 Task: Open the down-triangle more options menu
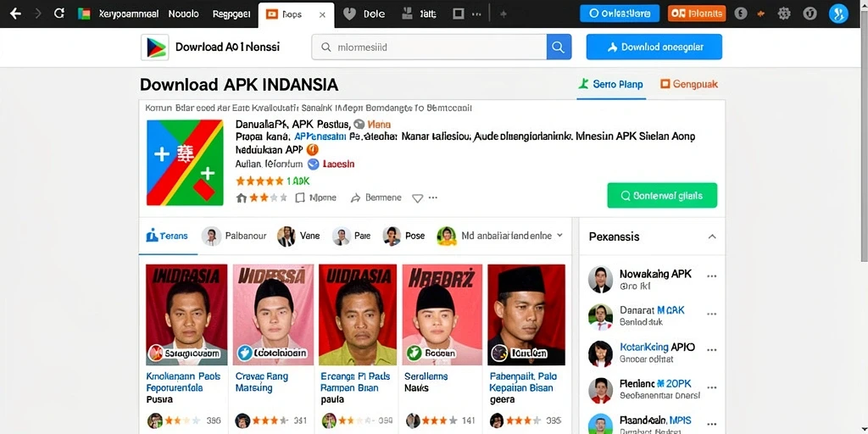click(x=417, y=198)
